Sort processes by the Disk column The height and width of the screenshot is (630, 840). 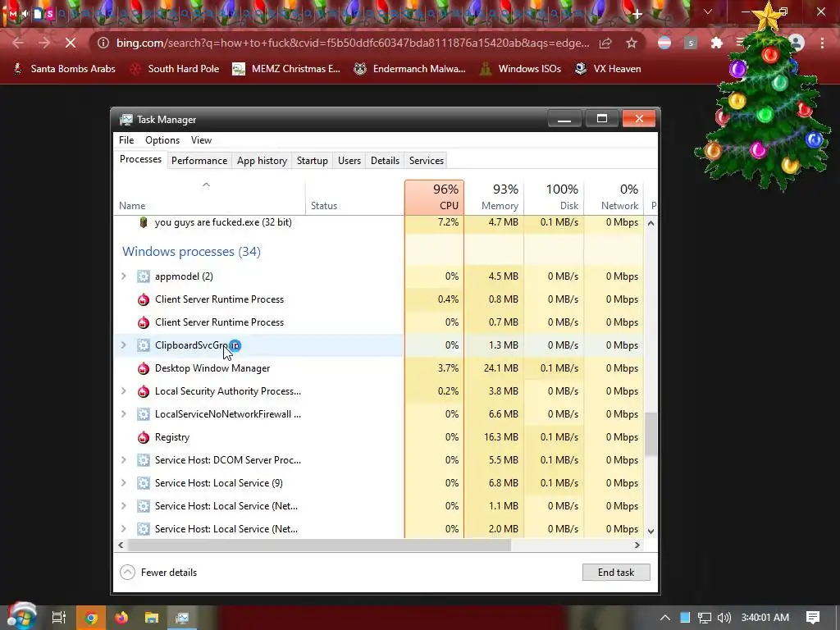pos(554,197)
